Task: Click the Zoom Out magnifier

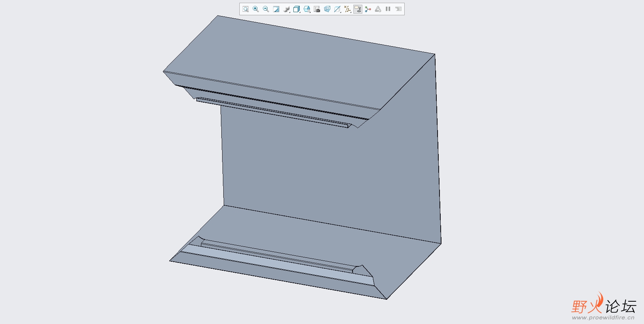Action: pos(266,9)
